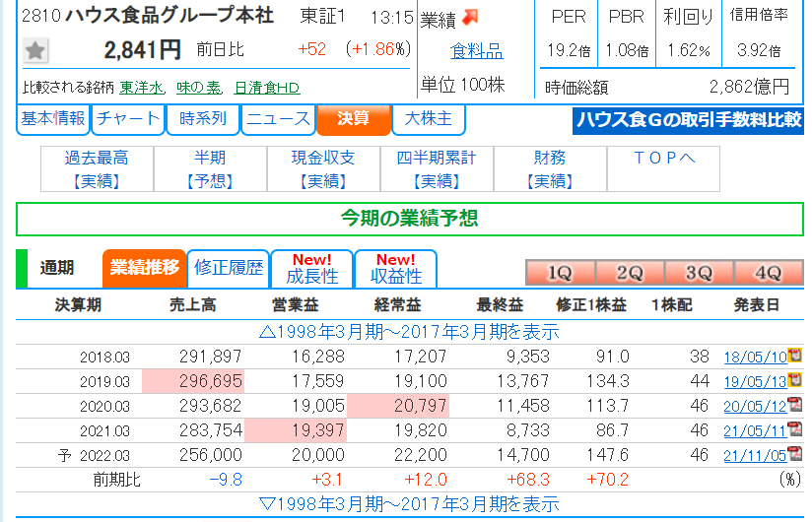Open the 大株主 tab
This screenshot has height=522, width=812.
coord(429,119)
